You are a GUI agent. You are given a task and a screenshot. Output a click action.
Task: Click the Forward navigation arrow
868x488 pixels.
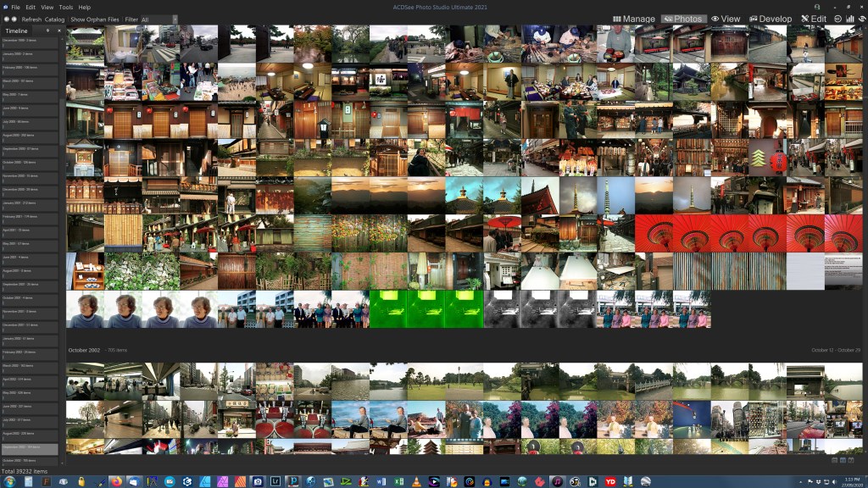point(15,19)
